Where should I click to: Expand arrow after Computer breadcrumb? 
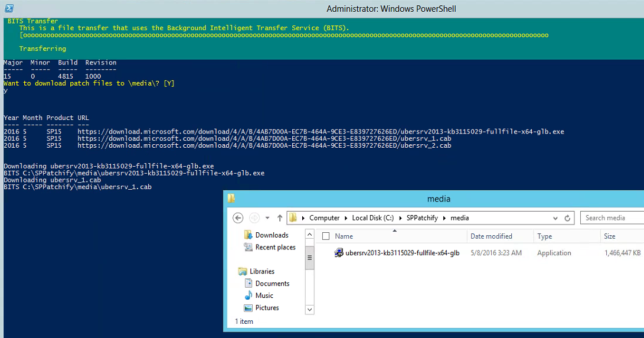pos(346,218)
